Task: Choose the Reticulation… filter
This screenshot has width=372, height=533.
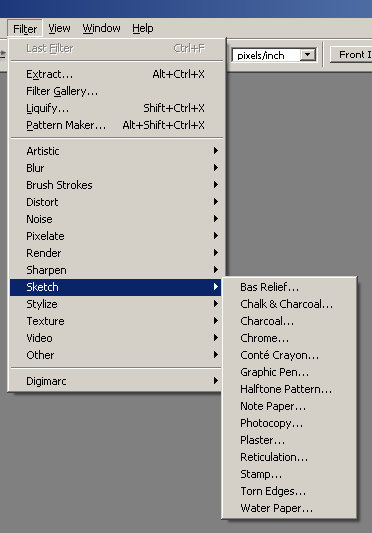Action: pos(289,457)
